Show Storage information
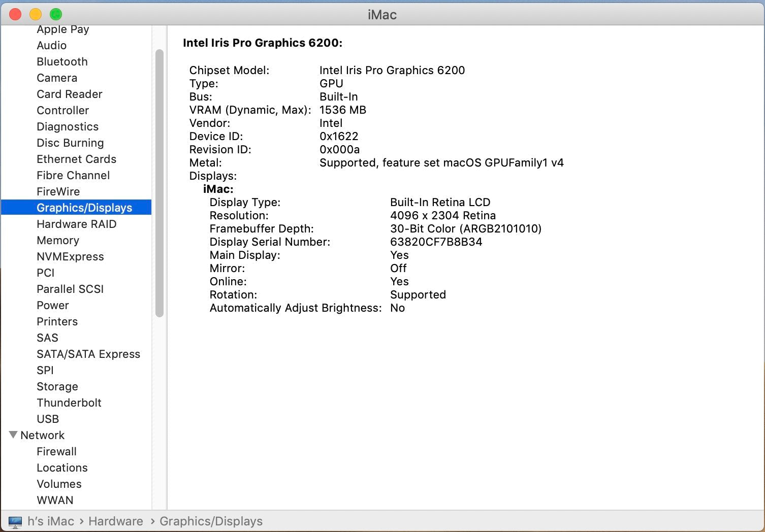Viewport: 765px width, 532px height. (57, 386)
